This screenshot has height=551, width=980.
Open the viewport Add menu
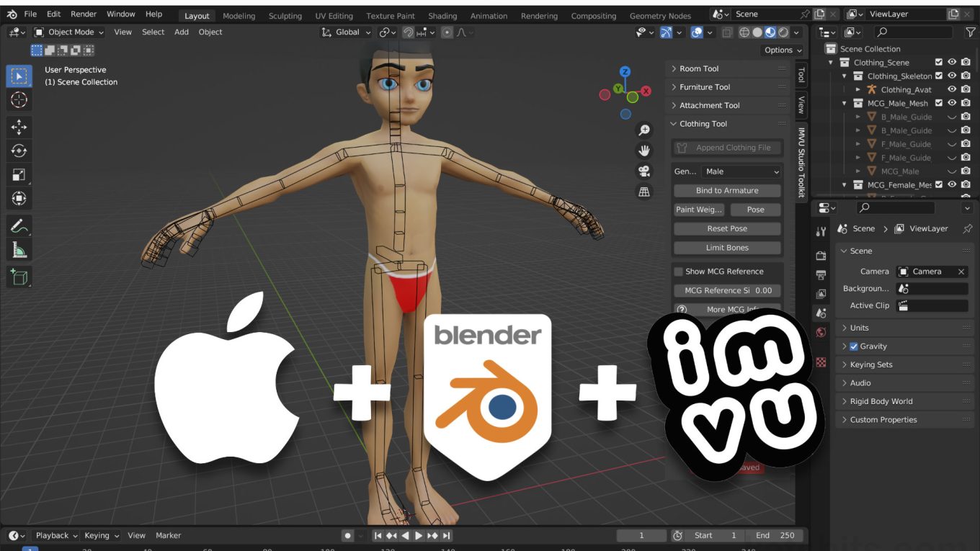[x=182, y=32]
